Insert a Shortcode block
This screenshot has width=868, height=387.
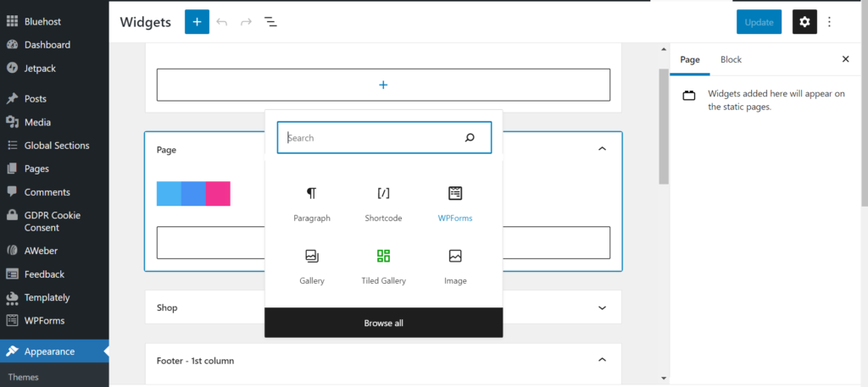tap(384, 203)
